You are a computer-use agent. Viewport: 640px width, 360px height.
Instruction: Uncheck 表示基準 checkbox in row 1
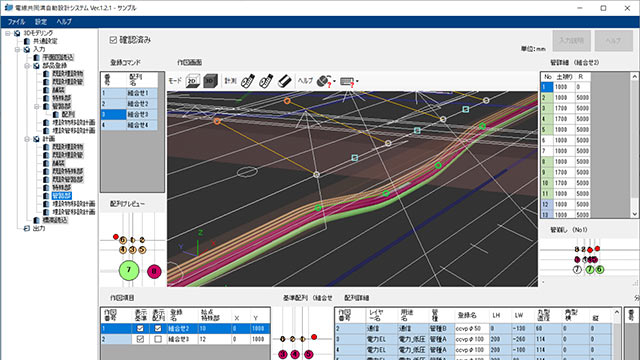(x=140, y=328)
